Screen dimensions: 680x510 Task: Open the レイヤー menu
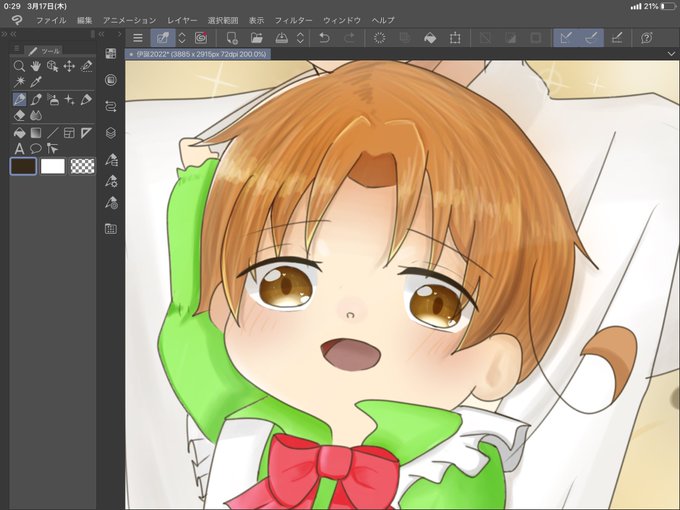coord(182,20)
